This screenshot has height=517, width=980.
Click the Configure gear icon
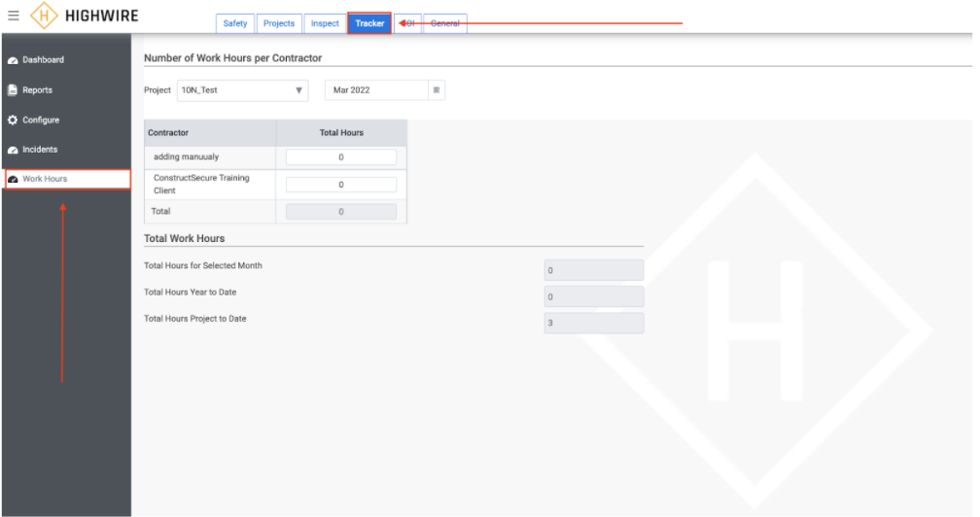[13, 120]
